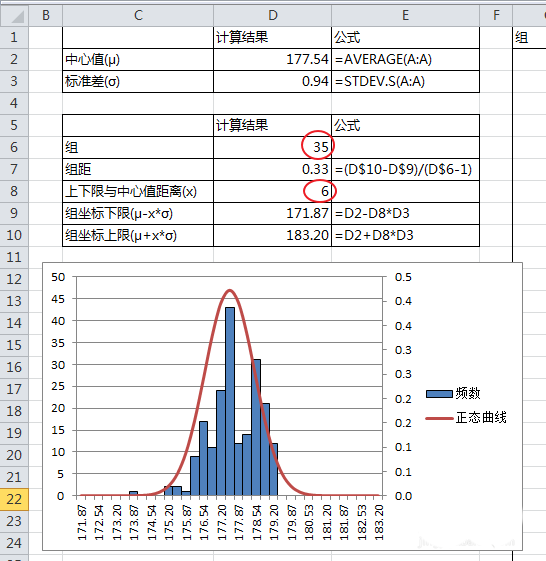Click the red normal curve peak
Screen dimensions: 546x561
pyautogui.click(x=230, y=290)
